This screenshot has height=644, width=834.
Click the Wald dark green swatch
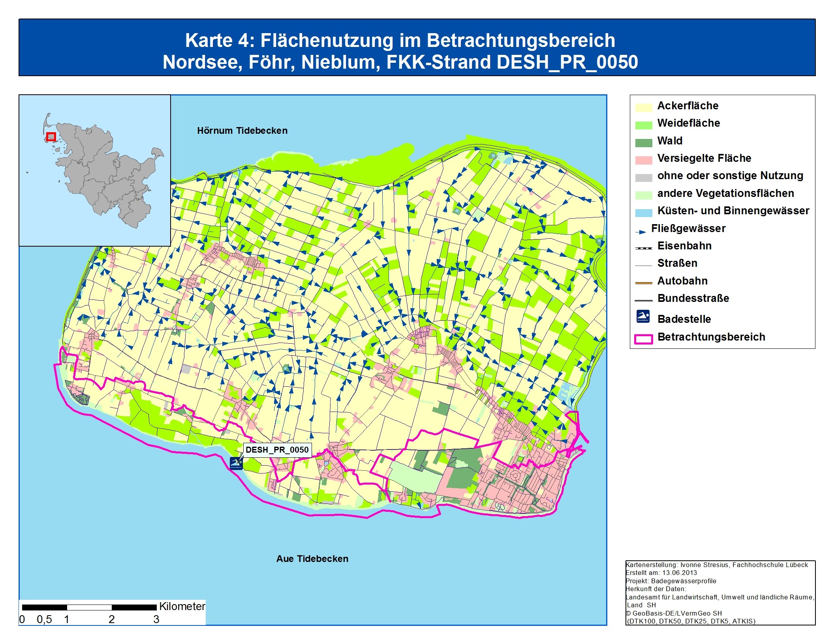pos(644,143)
